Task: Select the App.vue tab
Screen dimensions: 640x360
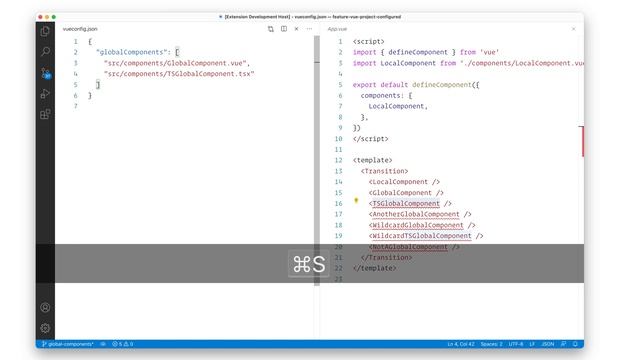Action: (x=337, y=29)
